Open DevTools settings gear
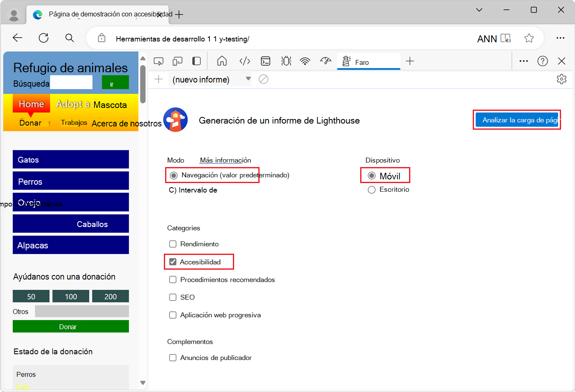This screenshot has height=392, width=575. coord(561,79)
